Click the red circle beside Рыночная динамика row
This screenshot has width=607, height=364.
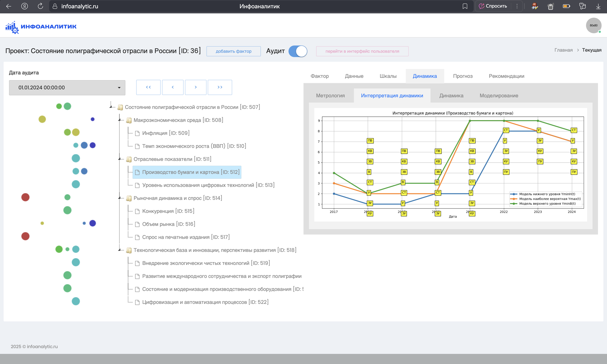coord(25,197)
